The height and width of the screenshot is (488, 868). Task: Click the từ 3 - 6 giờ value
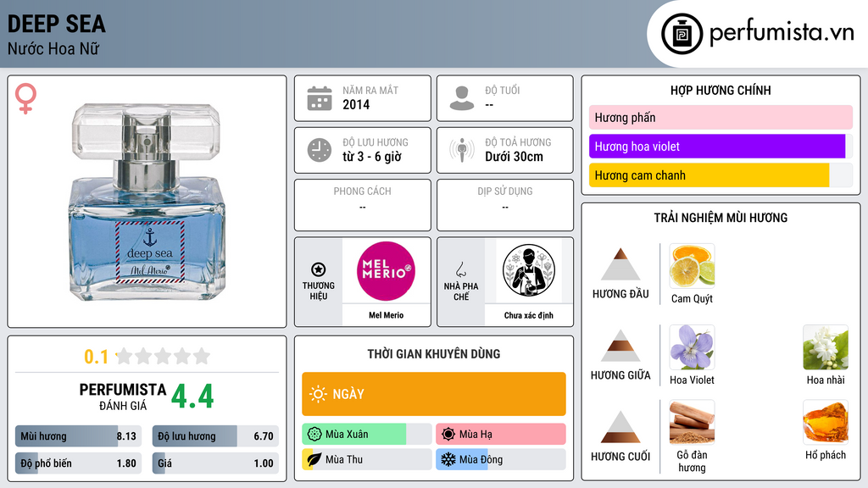pos(372,157)
